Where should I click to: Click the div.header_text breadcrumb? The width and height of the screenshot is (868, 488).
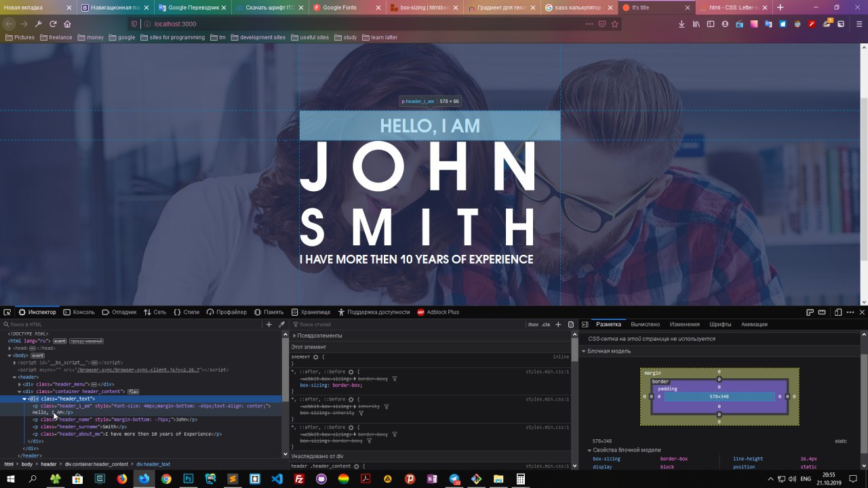click(153, 464)
